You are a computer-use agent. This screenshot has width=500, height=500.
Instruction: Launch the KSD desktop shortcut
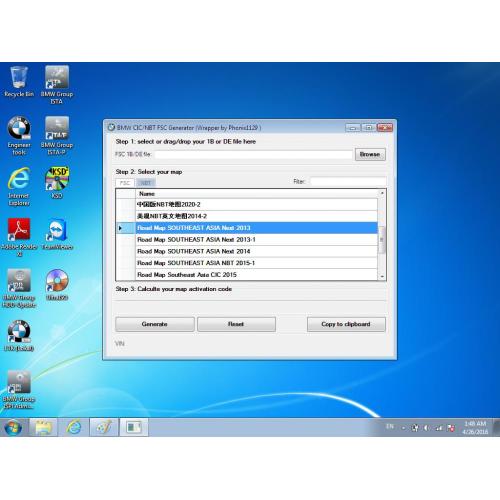pos(57,183)
